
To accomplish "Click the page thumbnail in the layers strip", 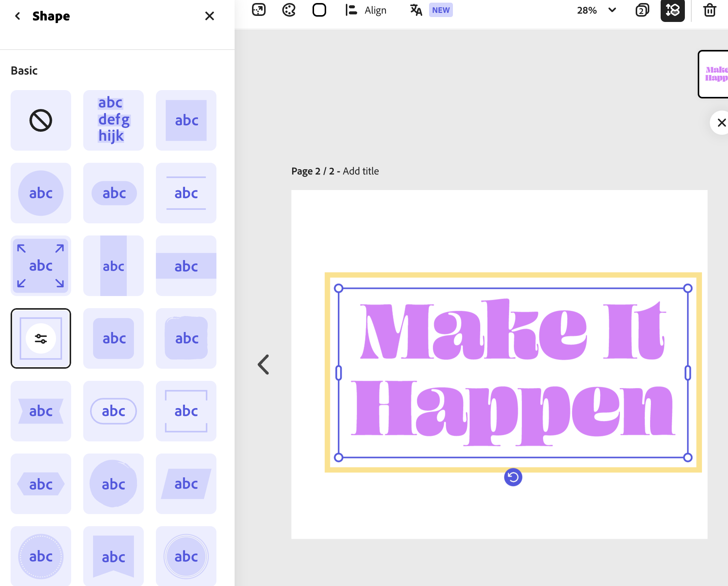I will (x=714, y=74).
